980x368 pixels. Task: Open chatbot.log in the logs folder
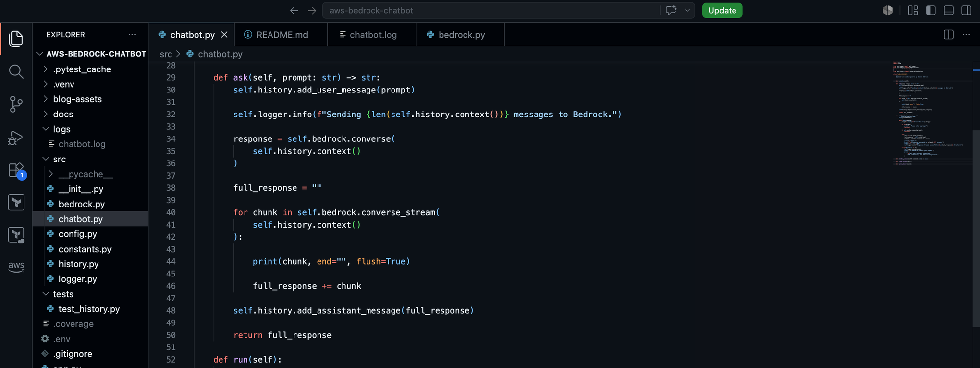[x=91, y=144]
